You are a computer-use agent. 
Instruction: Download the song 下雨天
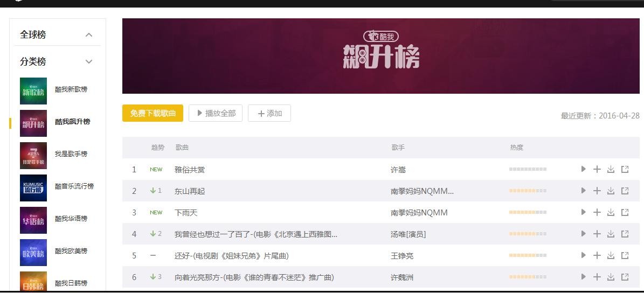click(611, 212)
